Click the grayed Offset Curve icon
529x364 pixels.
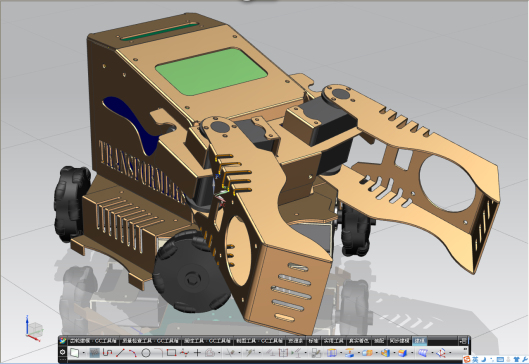210,353
